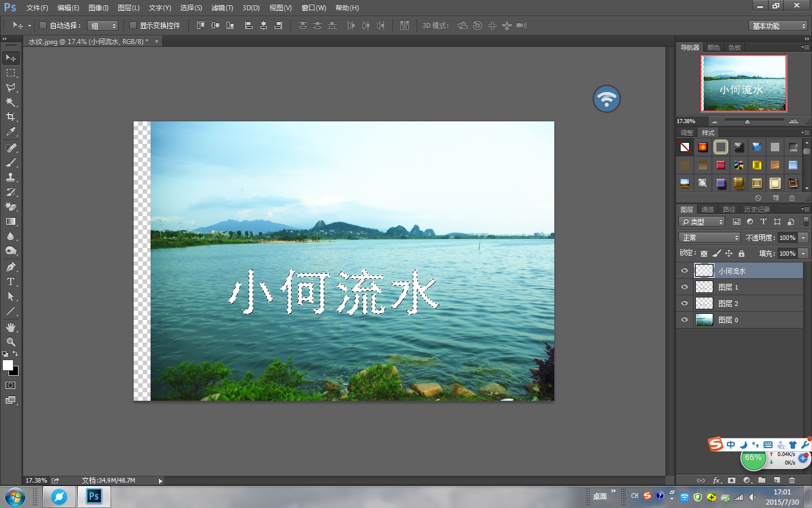Image resolution: width=812 pixels, height=508 pixels.
Task: Open the 填充 fill slider arrow
Action: [804, 253]
